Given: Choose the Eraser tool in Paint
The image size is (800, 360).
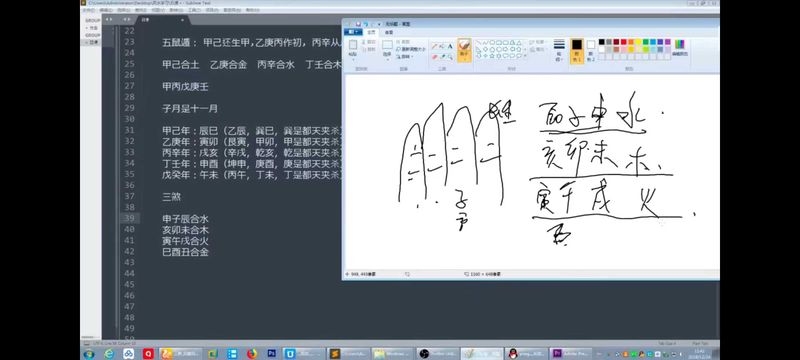Looking at the screenshot, I should point(435,57).
